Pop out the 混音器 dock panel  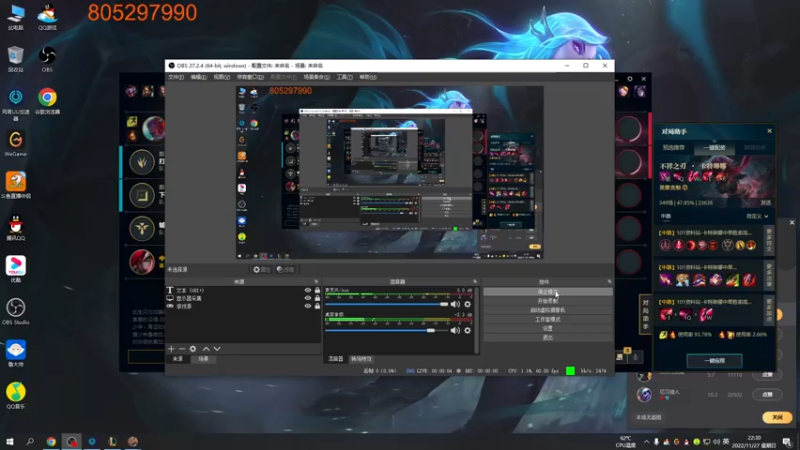tap(475, 282)
